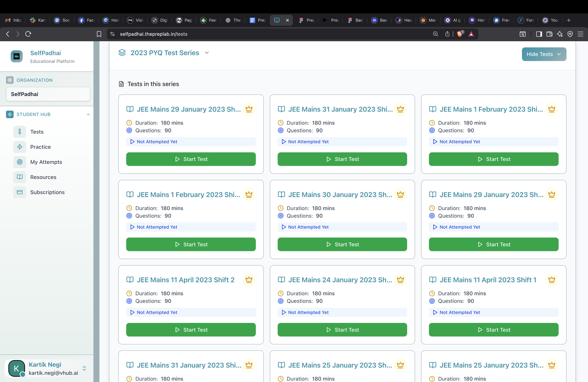
Task: Click the browser reload icon
Action: 28,34
